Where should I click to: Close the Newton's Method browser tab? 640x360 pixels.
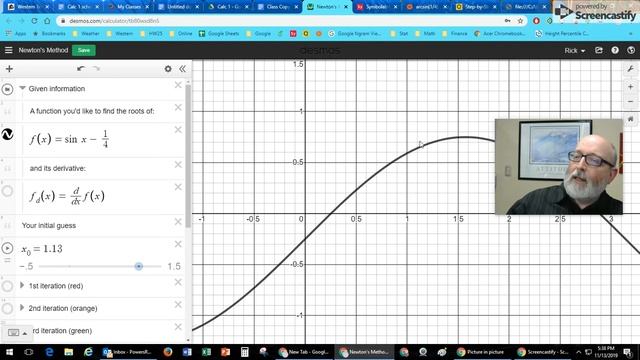(x=346, y=7)
